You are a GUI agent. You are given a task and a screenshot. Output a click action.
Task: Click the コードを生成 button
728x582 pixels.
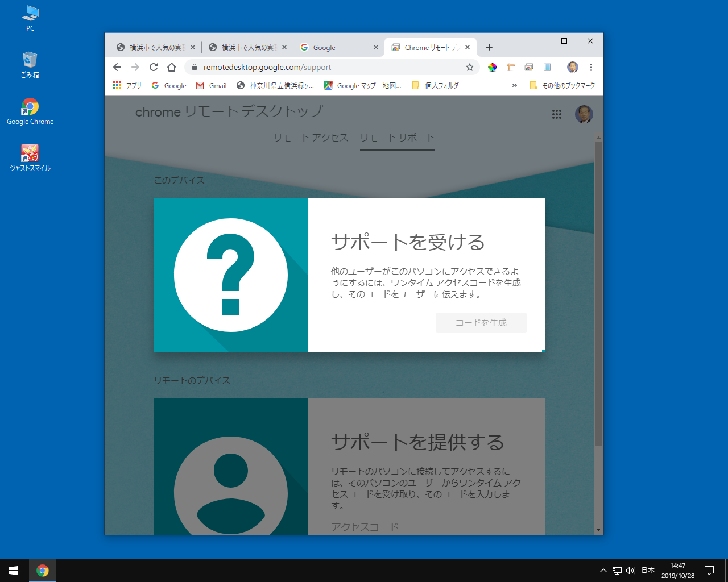pyautogui.click(x=481, y=322)
